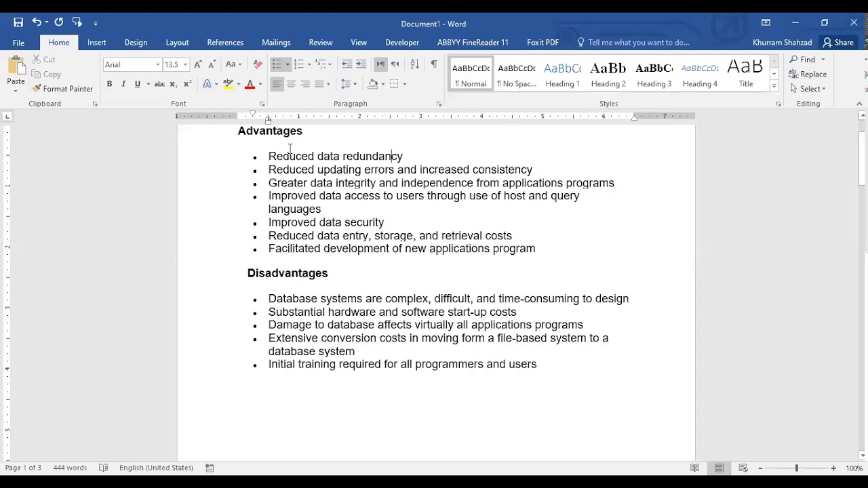Toggle numbered list formatting
Screen dimensions: 868x488
click(299, 64)
